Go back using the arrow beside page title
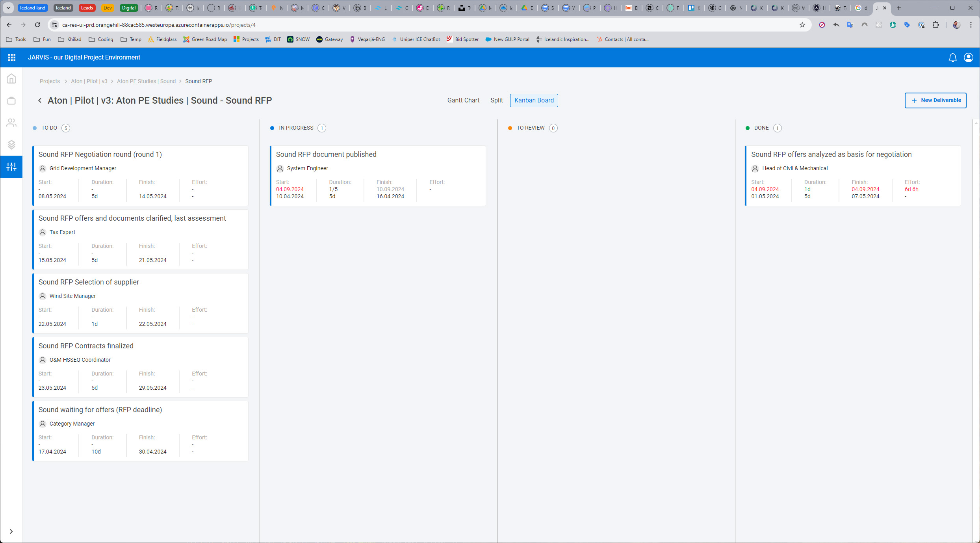 pos(40,100)
